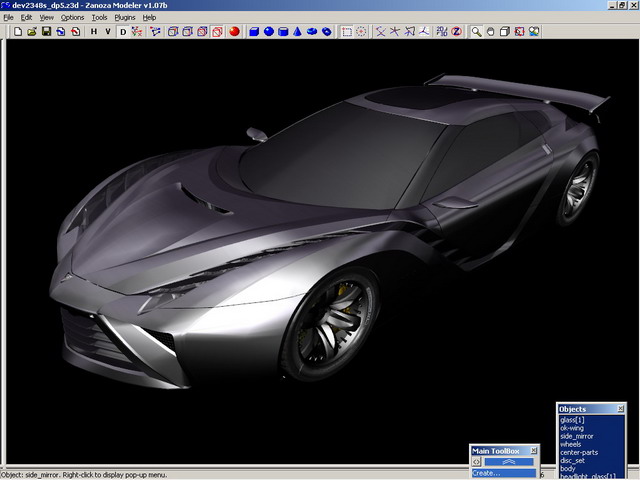Click the small arrows button in Main ToolBox
Image resolution: width=640 pixels, height=480 pixels.
[x=477, y=462]
